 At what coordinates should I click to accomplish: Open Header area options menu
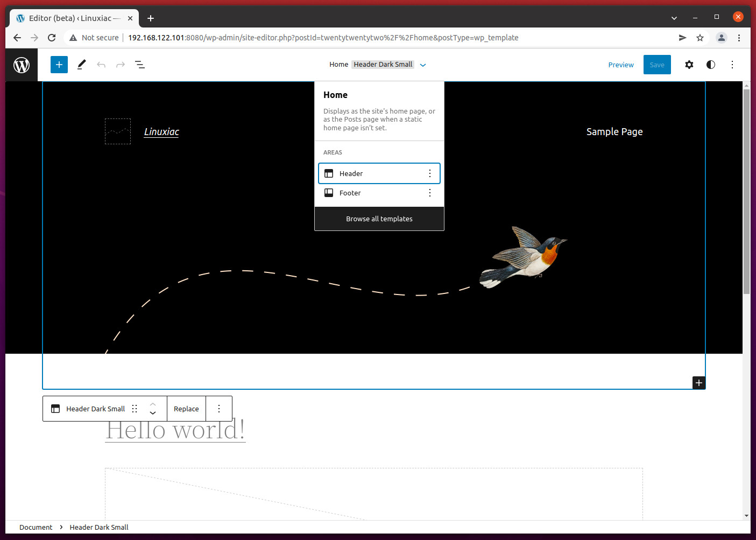[430, 173]
